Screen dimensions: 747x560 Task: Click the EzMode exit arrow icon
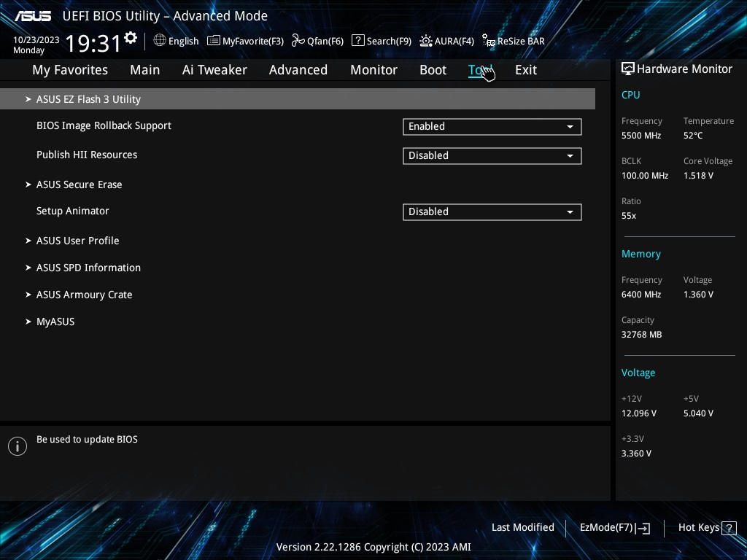pyautogui.click(x=643, y=528)
